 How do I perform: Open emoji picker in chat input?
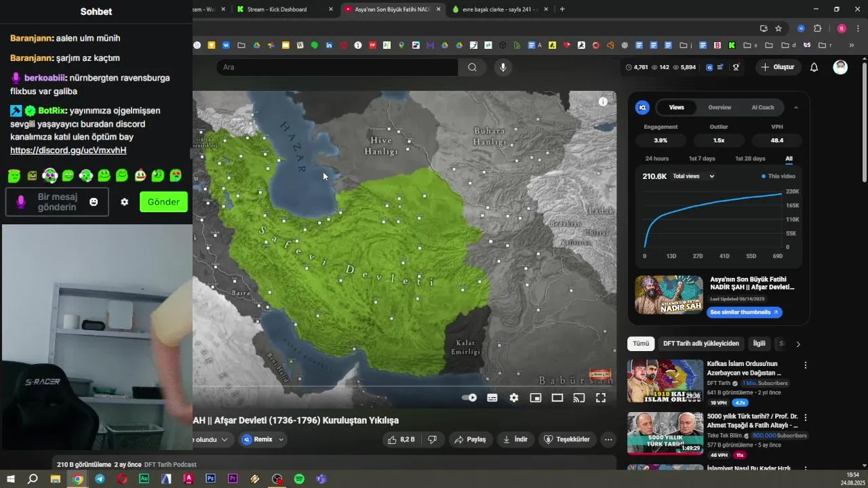[94, 202]
